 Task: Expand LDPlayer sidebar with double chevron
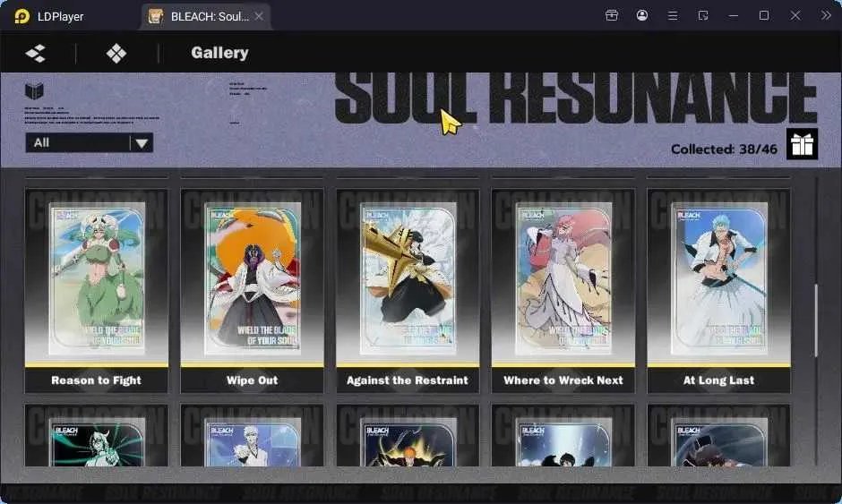pyautogui.click(x=826, y=15)
